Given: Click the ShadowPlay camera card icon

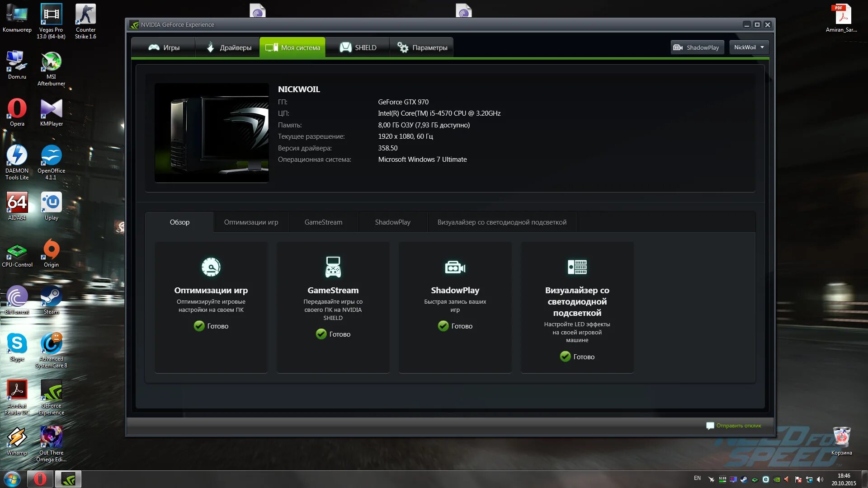Looking at the screenshot, I should tap(455, 267).
